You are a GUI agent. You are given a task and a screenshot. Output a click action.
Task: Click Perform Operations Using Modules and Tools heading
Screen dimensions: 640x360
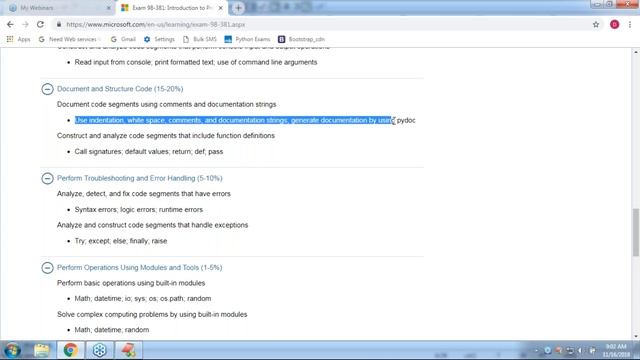(140, 267)
